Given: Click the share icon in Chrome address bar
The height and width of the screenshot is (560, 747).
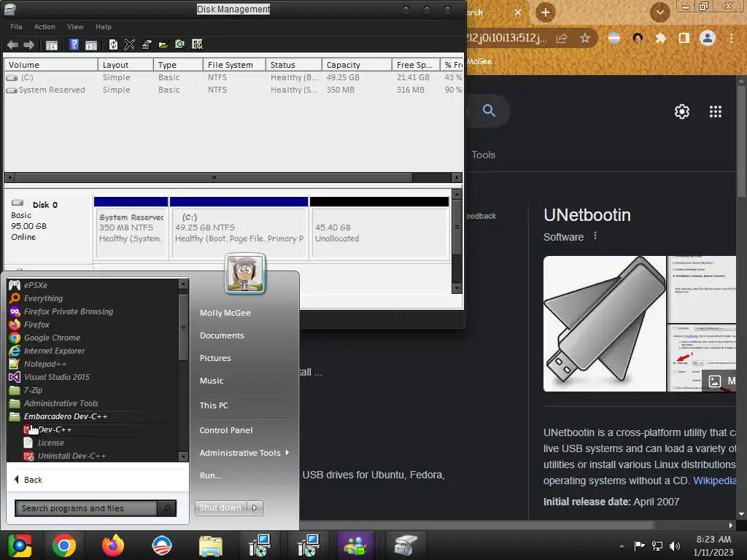Looking at the screenshot, I should pyautogui.click(x=562, y=38).
